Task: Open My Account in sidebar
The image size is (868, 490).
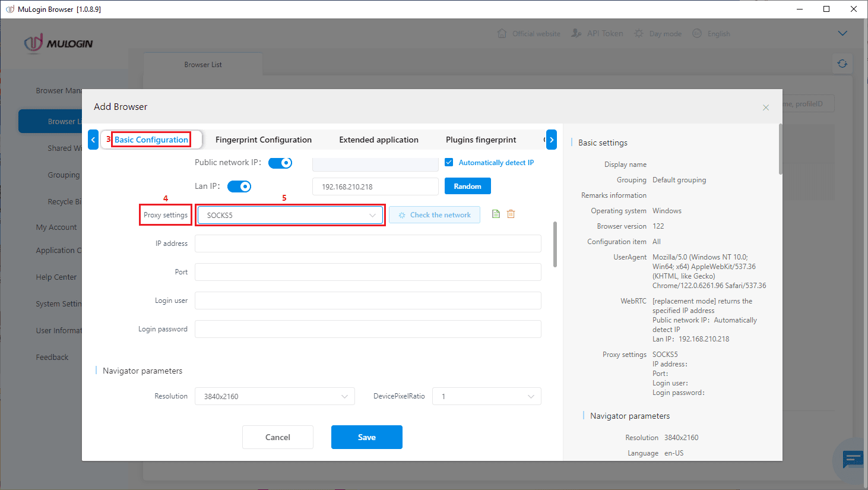Action: pos(56,227)
